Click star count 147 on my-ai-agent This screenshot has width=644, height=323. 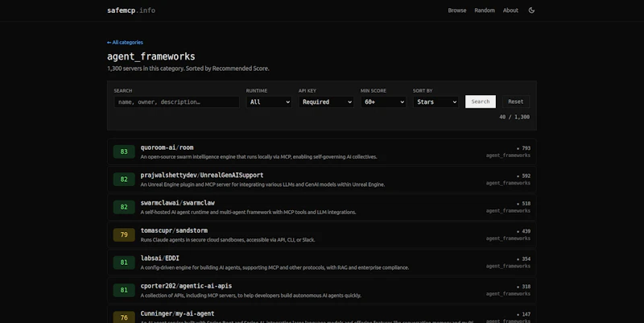click(524, 314)
